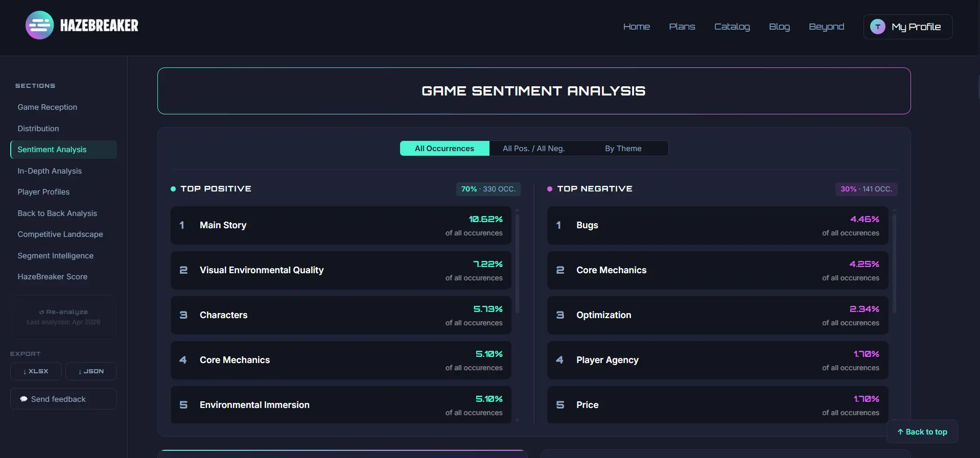
Task: Open the Blog nav link
Action: [779, 27]
